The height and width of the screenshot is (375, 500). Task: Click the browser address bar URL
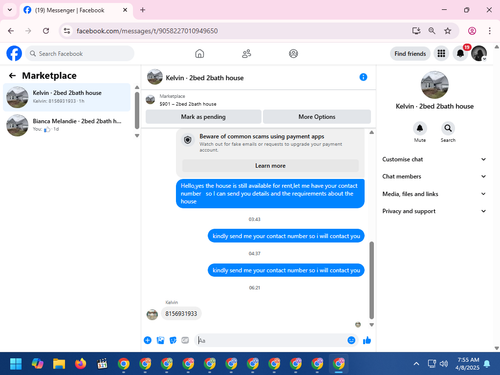click(x=147, y=31)
